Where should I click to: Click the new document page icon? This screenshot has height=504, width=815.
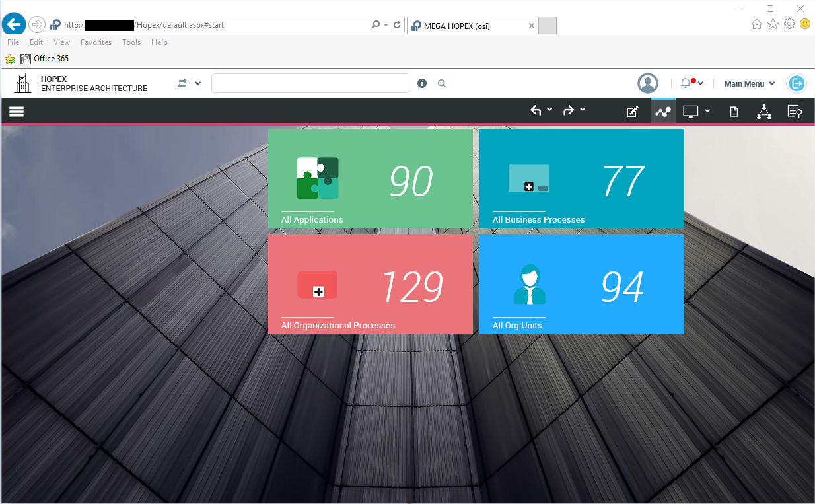pyautogui.click(x=734, y=112)
